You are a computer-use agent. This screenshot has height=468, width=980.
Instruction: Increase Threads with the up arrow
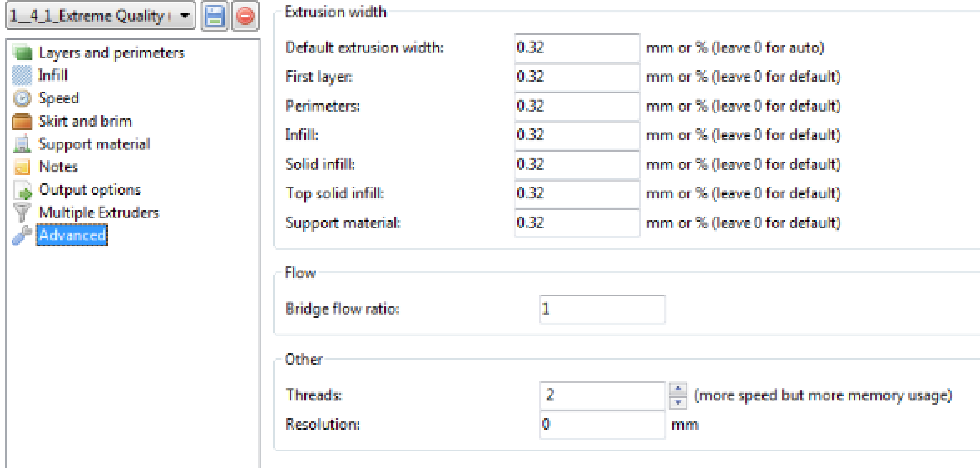(677, 390)
